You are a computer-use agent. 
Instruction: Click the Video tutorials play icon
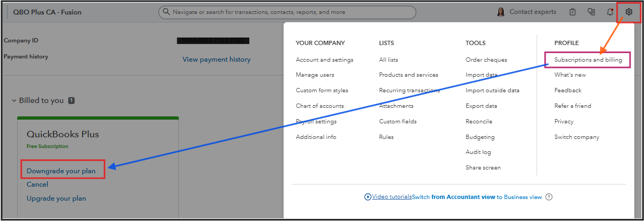click(368, 197)
